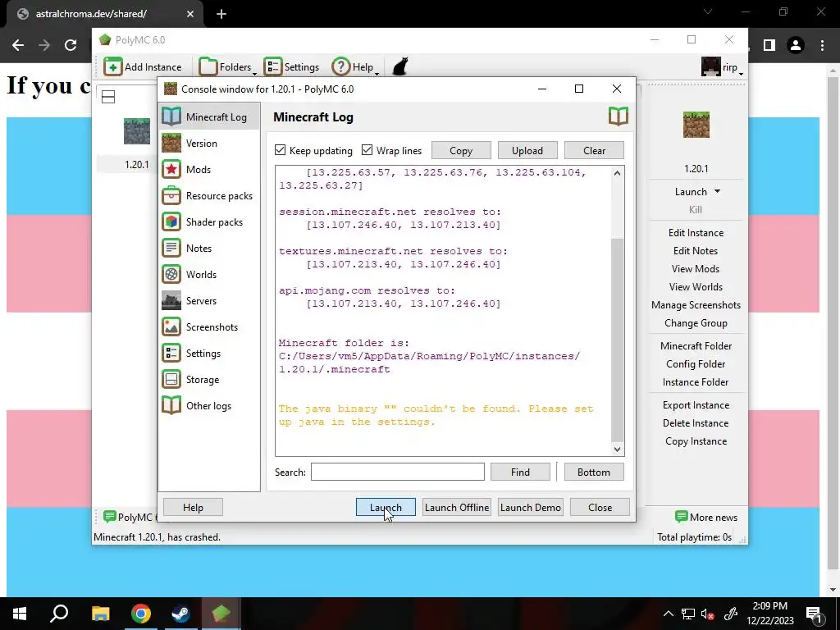Viewport: 840px width, 630px height.
Task: Go back in the browser
Action: 18,45
